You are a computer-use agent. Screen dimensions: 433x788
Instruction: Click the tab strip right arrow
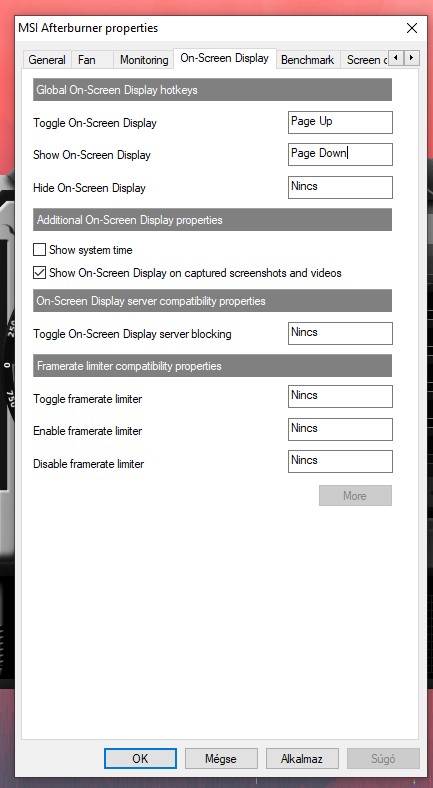coord(411,58)
